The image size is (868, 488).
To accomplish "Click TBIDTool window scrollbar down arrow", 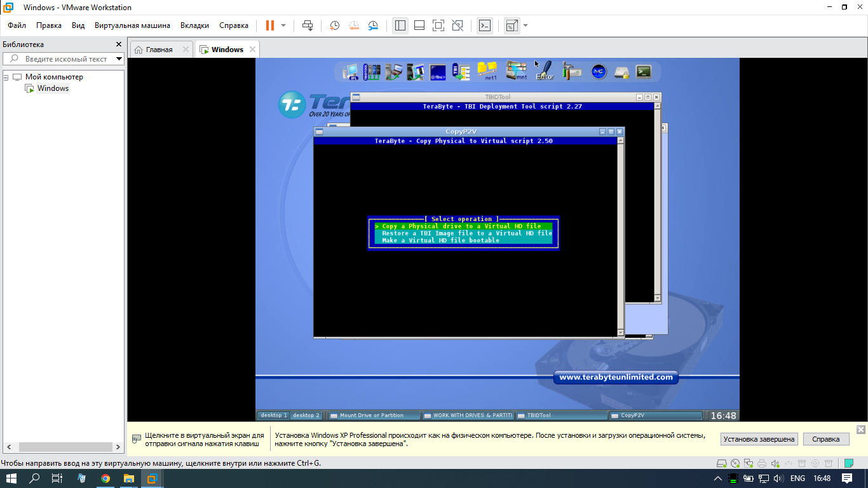I will tap(658, 298).
